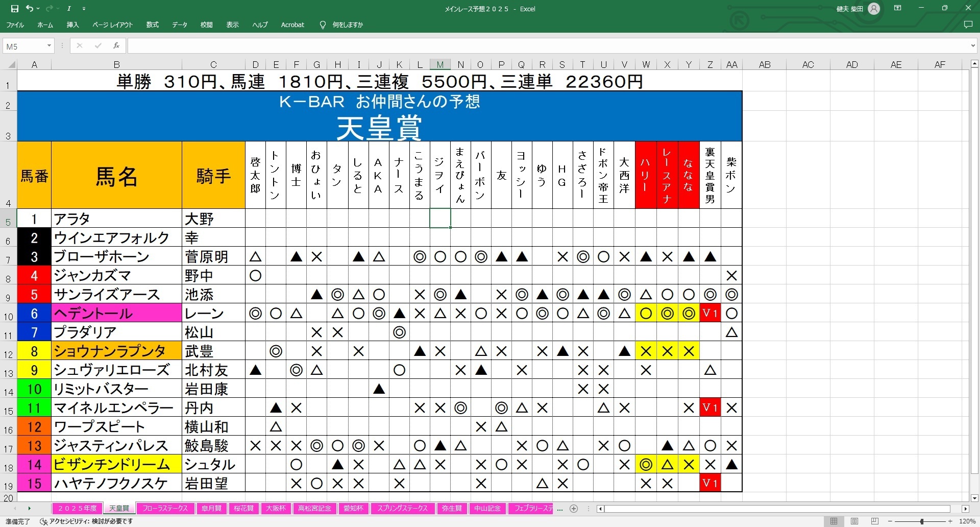The image size is (980, 527).
Task: Click the zoom in plus button
Action: [x=950, y=521]
